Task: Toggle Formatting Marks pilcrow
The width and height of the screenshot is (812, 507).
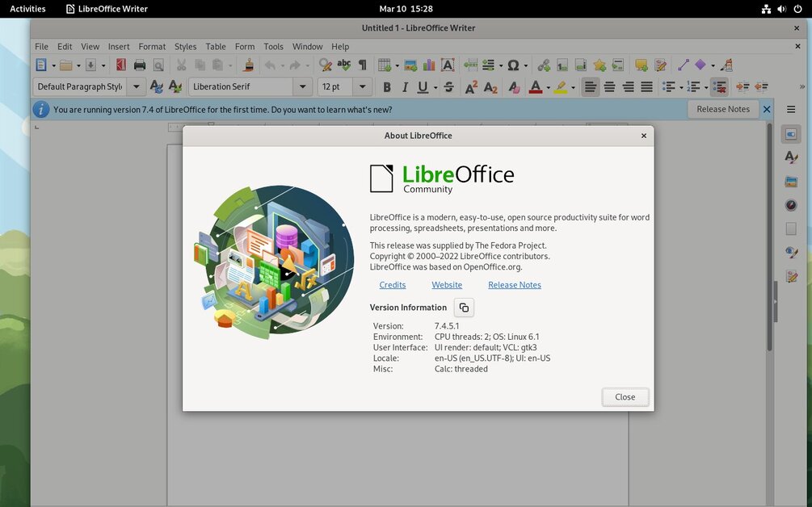Action: pyautogui.click(x=363, y=65)
